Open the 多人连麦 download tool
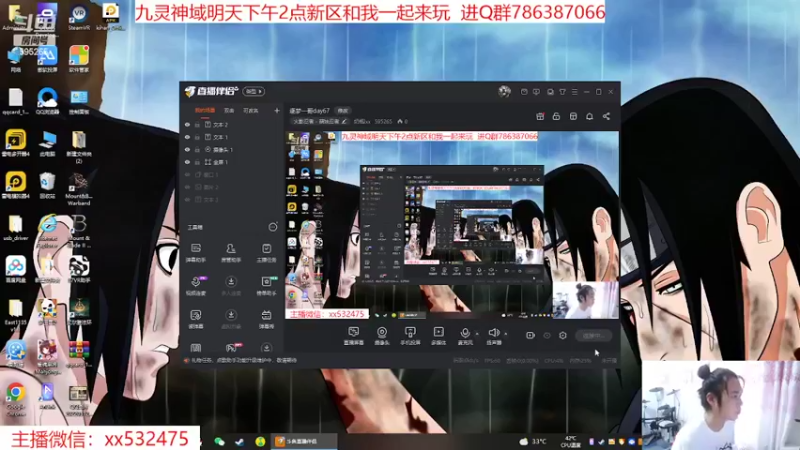This screenshot has height=450, width=800. 231,286
